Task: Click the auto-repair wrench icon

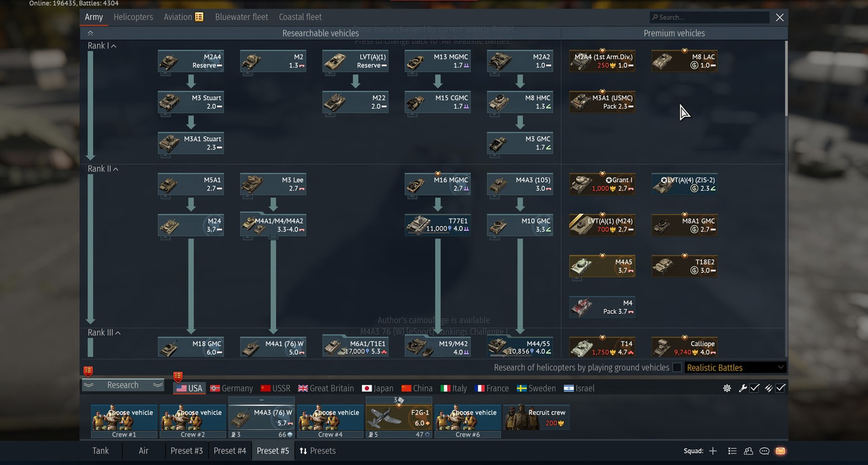Action: coord(743,388)
